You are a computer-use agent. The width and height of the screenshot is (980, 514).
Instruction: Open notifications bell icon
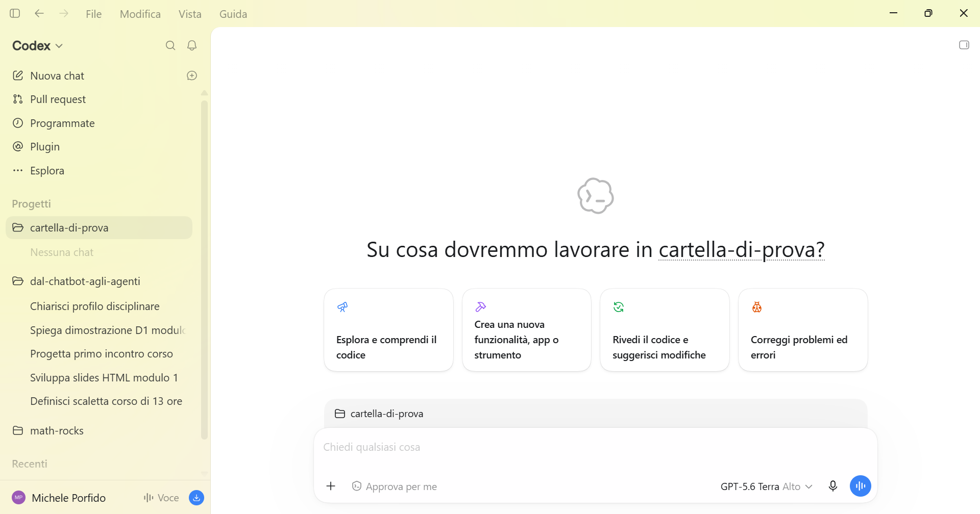(x=192, y=45)
